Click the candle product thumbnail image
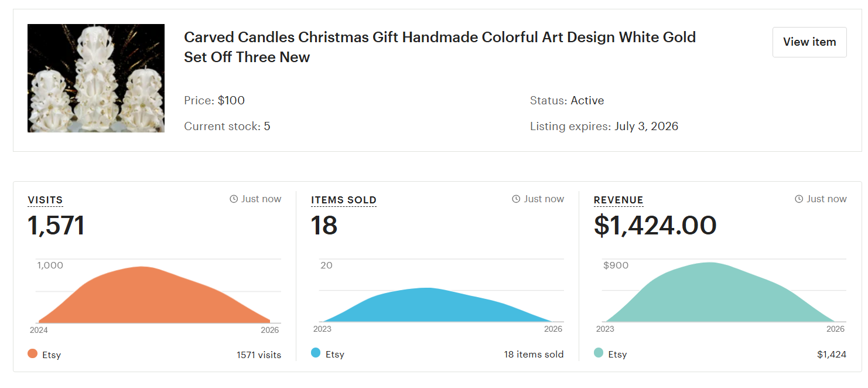Screen dimensions: 868x388 (x=95, y=78)
